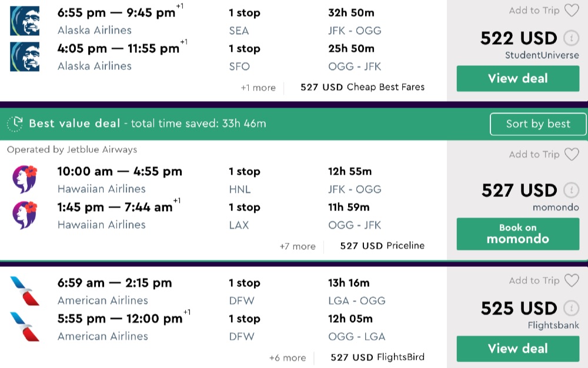Open the 527 USD Cheap Best Fares link

point(362,87)
